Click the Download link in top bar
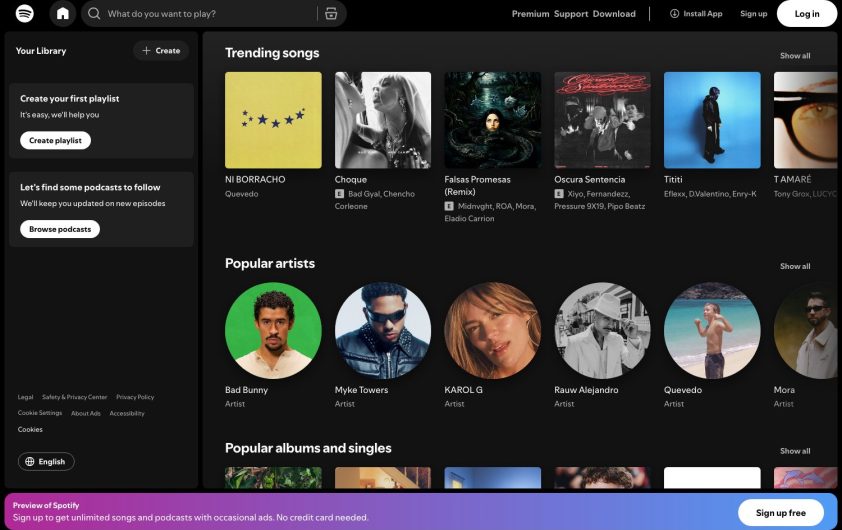Viewport: 842px width, 530px height. click(x=614, y=14)
